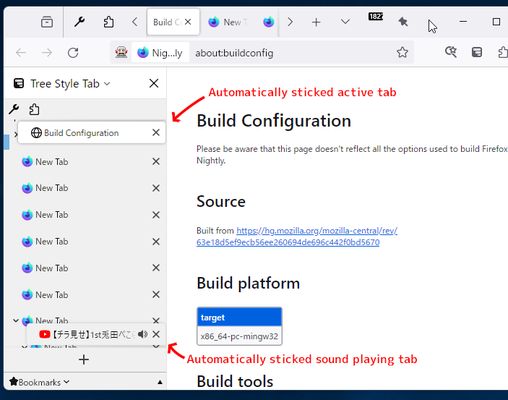Click the target table header

click(239, 317)
